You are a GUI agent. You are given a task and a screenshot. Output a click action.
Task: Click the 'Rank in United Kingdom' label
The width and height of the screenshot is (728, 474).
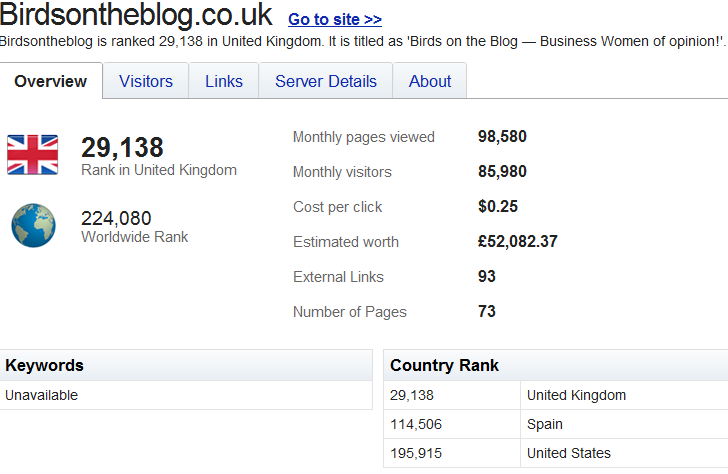159,170
